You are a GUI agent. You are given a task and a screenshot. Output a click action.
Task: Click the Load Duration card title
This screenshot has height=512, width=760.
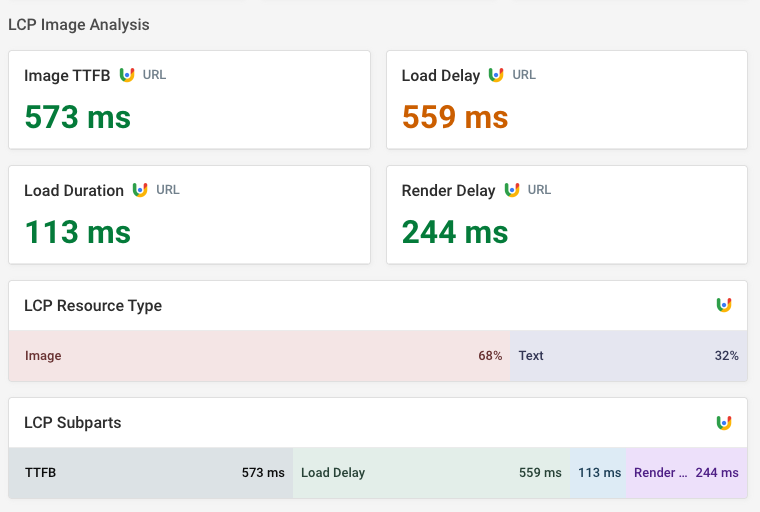(x=74, y=191)
